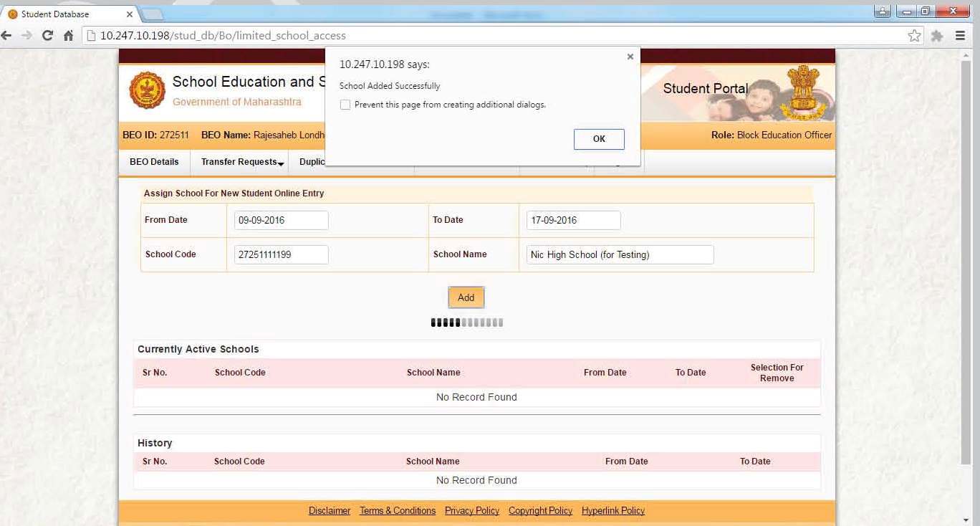Open the Terms & Conditions link
Viewport: 980px width, 526px height.
tap(397, 510)
